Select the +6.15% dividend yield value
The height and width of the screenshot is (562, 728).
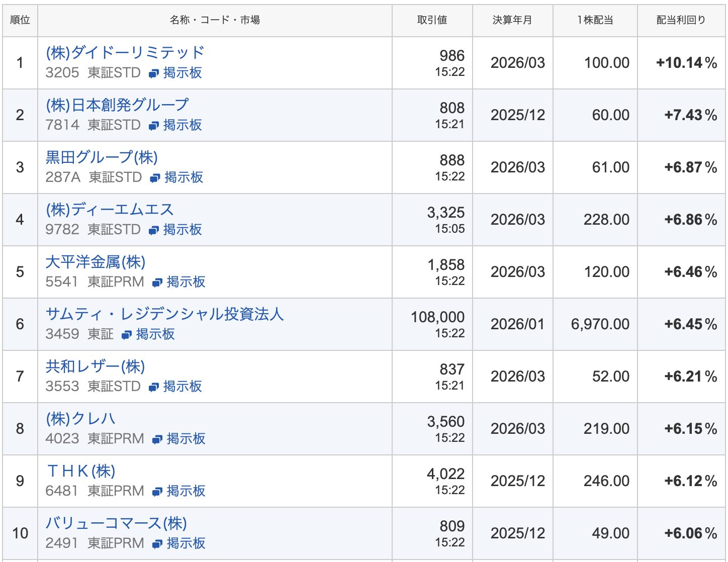[x=691, y=429]
